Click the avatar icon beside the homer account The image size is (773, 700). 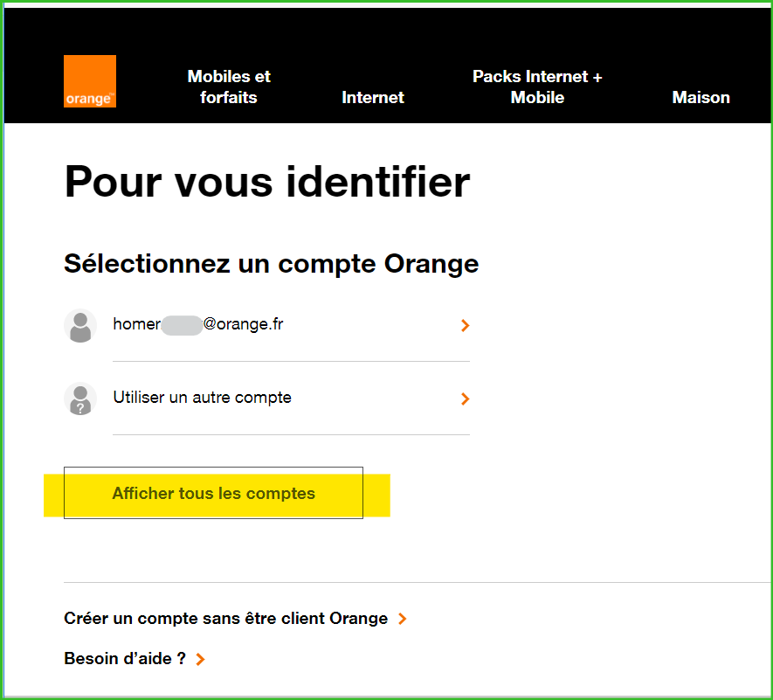point(80,326)
